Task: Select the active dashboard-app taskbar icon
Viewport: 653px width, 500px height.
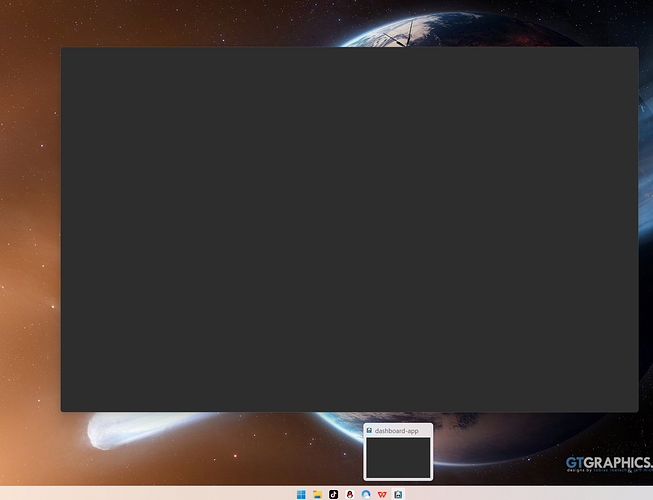Action: (398, 494)
